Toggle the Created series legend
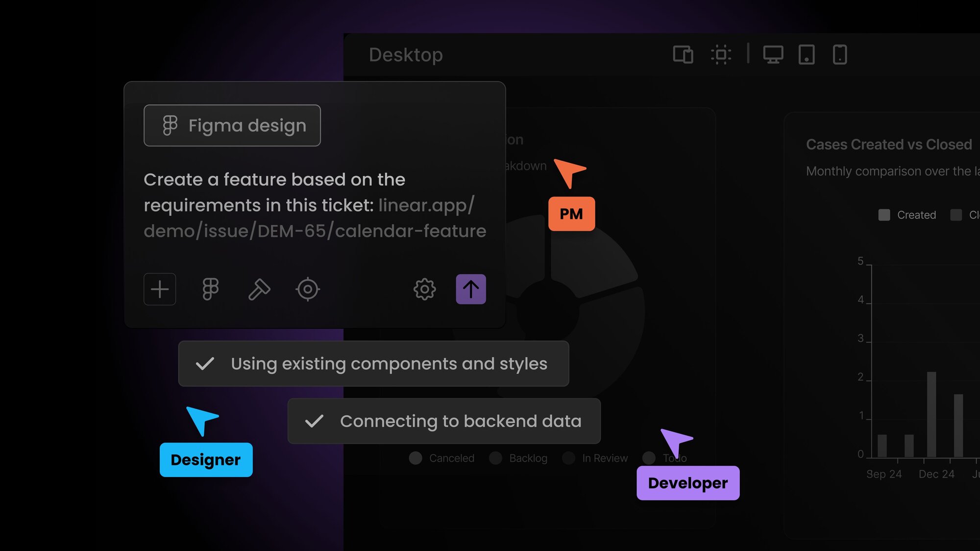The width and height of the screenshot is (980, 551). click(x=907, y=215)
